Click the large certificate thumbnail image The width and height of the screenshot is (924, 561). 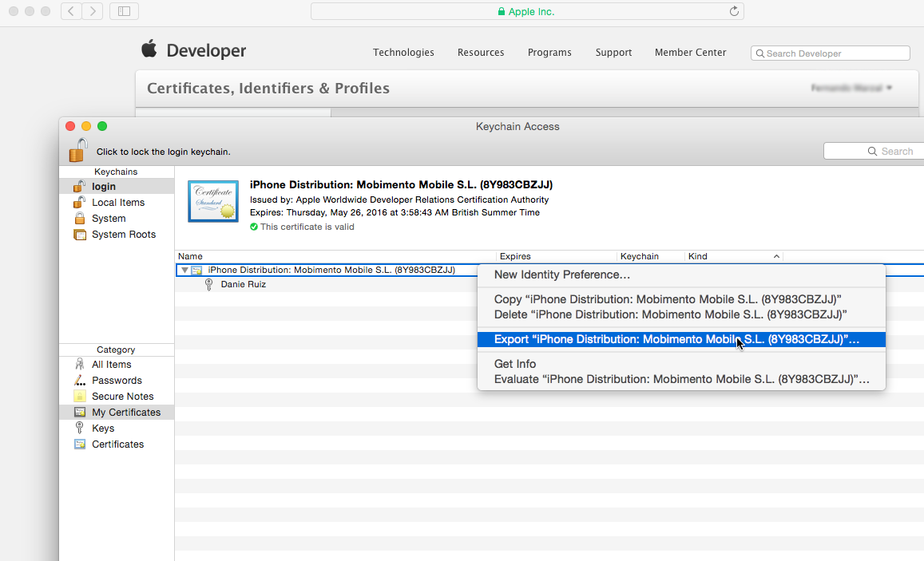(x=213, y=201)
